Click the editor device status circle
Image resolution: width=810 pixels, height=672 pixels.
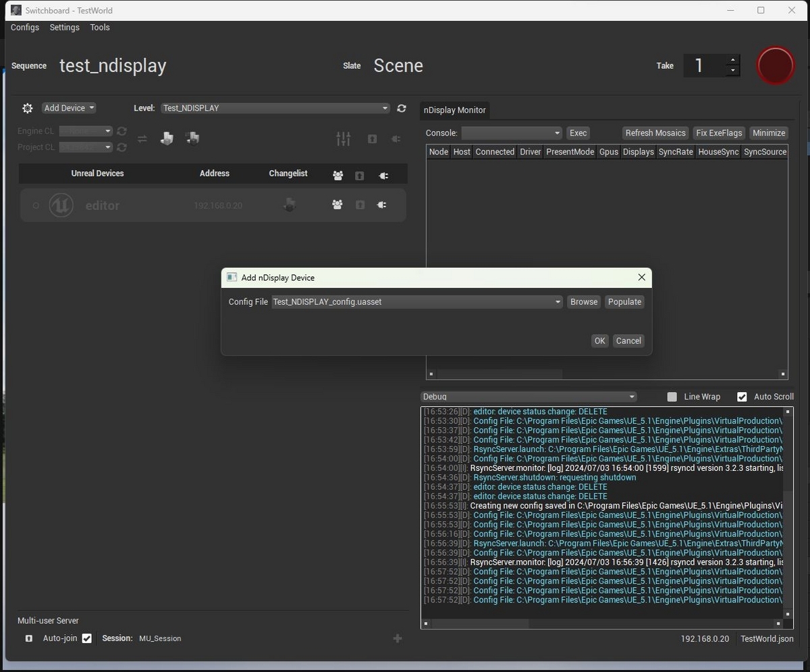click(x=36, y=205)
